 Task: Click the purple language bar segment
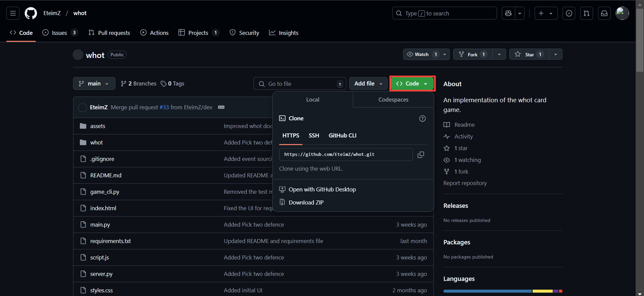tap(556, 291)
